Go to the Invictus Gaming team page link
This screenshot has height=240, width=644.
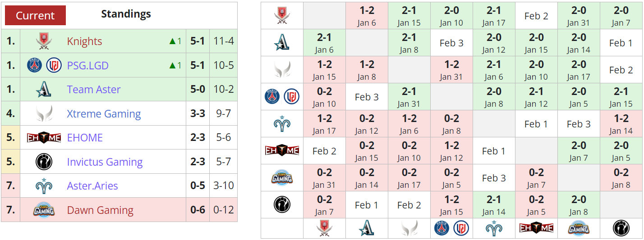pos(105,162)
